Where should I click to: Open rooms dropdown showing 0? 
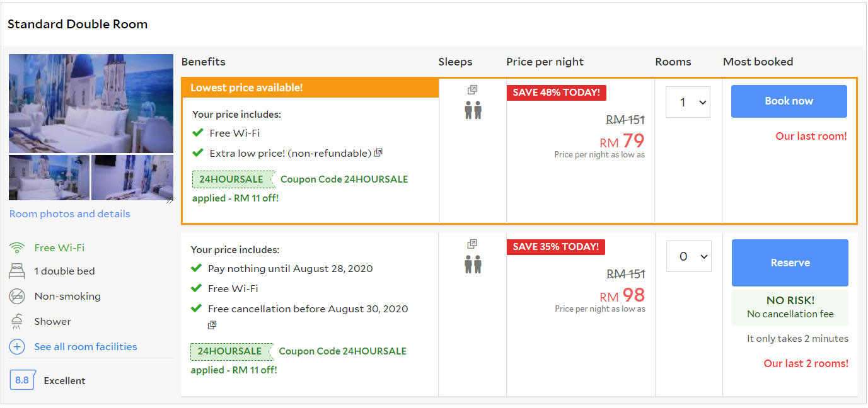tap(688, 256)
